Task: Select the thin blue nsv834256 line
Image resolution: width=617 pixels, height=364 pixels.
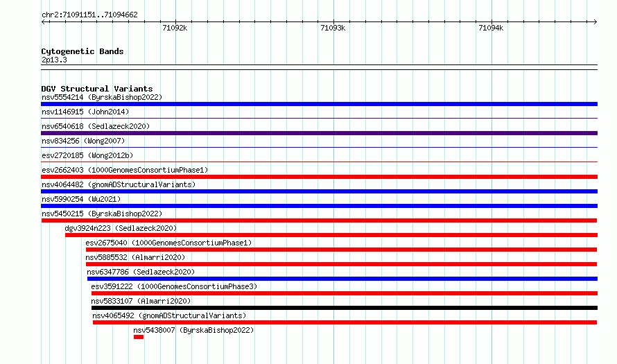Action: [x=319, y=147]
